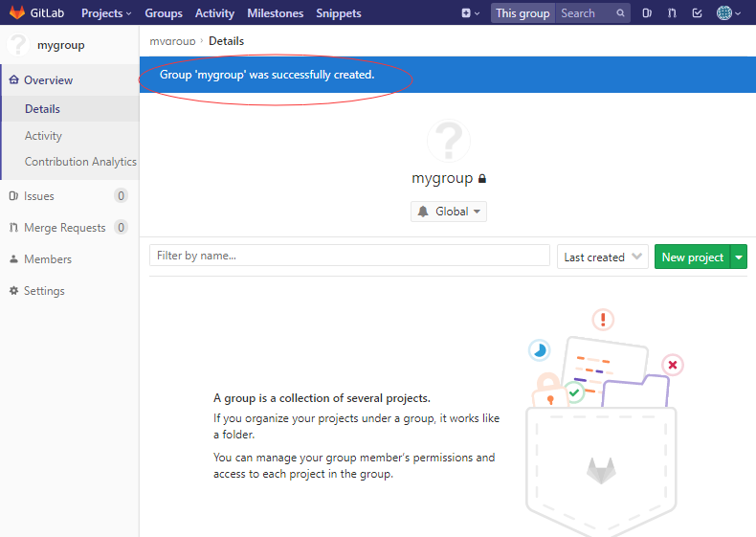Click the Merge Requests count badge

click(121, 227)
